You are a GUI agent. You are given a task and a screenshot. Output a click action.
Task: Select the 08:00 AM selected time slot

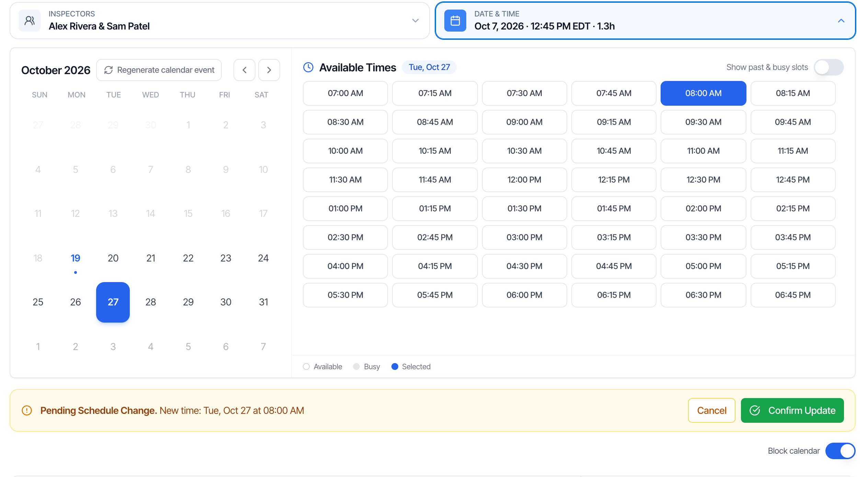[x=703, y=93]
